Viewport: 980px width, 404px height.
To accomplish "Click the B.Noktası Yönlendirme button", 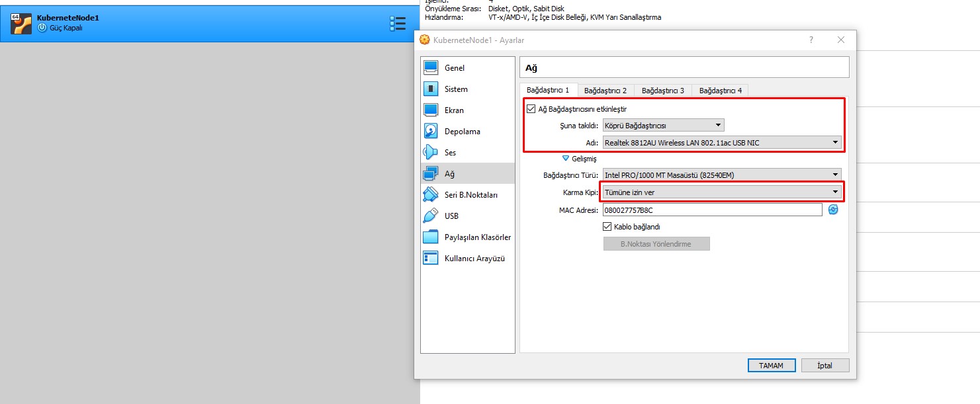I will [x=656, y=244].
